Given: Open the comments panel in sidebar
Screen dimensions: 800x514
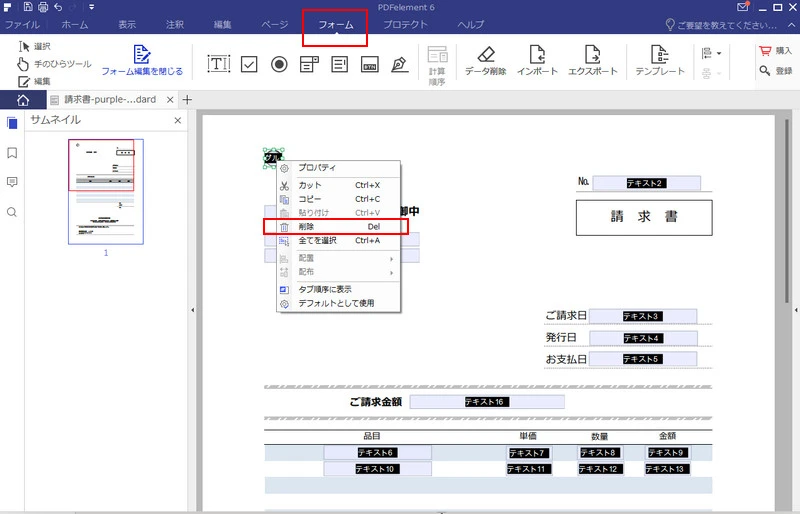Looking at the screenshot, I should point(12,182).
